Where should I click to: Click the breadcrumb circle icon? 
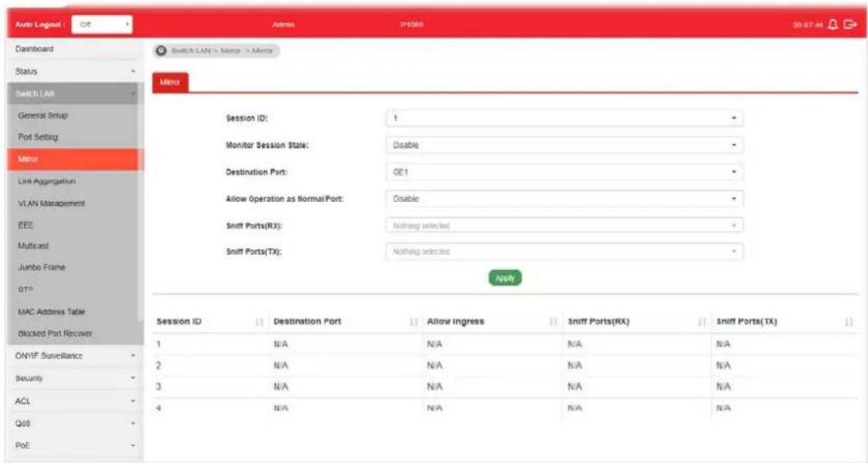[x=161, y=51]
